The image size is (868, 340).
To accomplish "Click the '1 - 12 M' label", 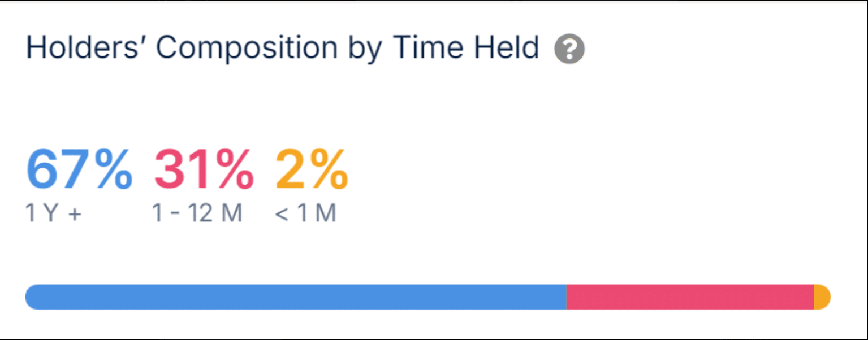I will click(x=197, y=213).
